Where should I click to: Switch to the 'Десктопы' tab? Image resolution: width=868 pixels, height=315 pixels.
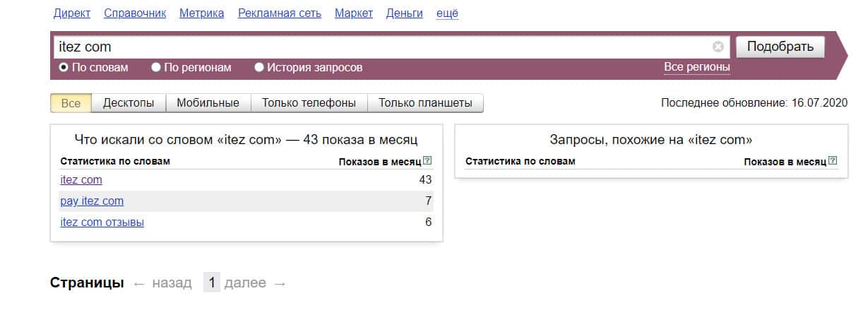point(129,103)
